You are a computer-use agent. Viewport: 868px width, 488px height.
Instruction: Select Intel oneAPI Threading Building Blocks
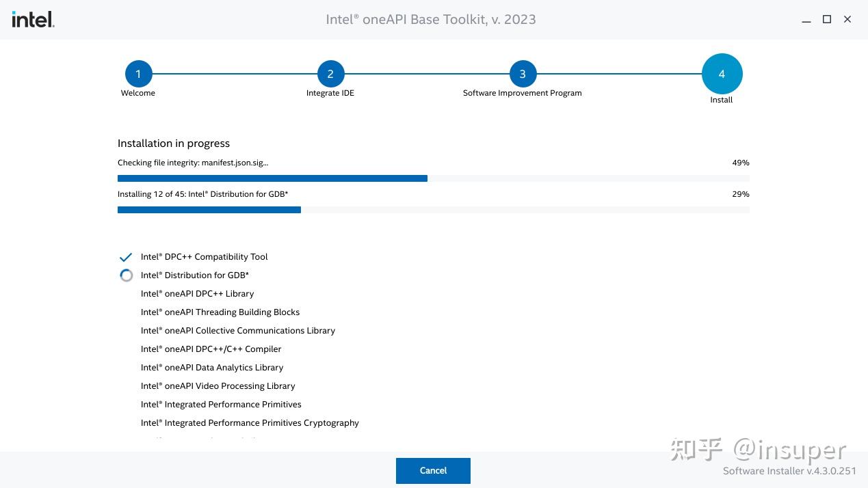(x=220, y=312)
